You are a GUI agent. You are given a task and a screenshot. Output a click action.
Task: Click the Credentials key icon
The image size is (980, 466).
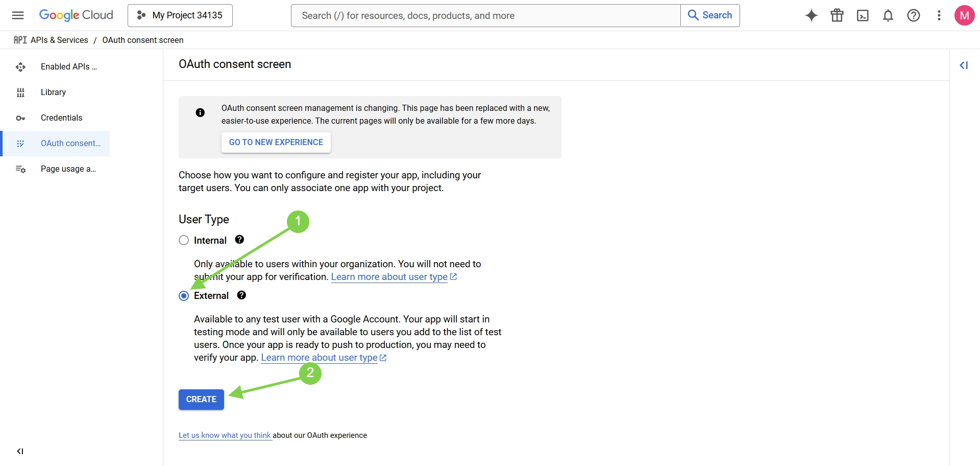coord(20,118)
